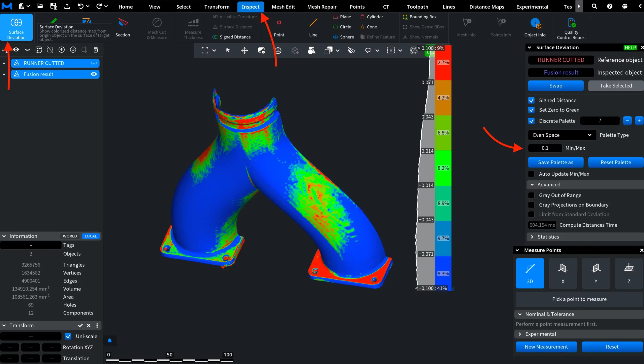The width and height of the screenshot is (644, 364).
Task: Collapse the Information panel
Action: pyautogui.click(x=4, y=236)
